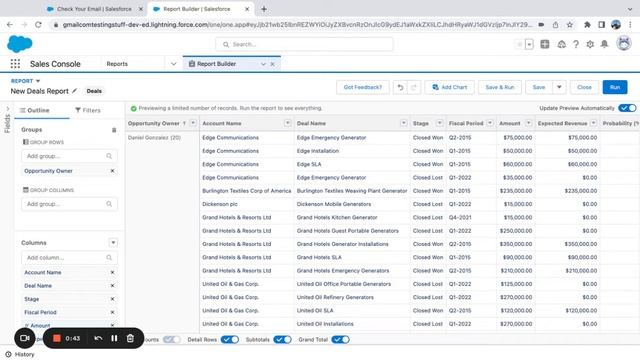Focus the global Search field
This screenshot has height=360, width=640.
pyautogui.click(x=304, y=44)
